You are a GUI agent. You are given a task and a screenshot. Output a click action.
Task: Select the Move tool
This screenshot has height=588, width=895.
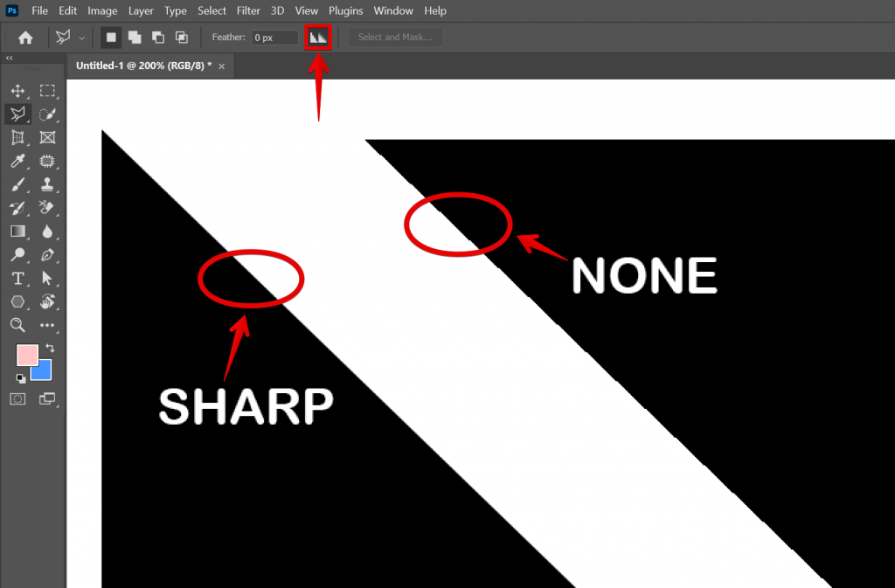pyautogui.click(x=17, y=91)
